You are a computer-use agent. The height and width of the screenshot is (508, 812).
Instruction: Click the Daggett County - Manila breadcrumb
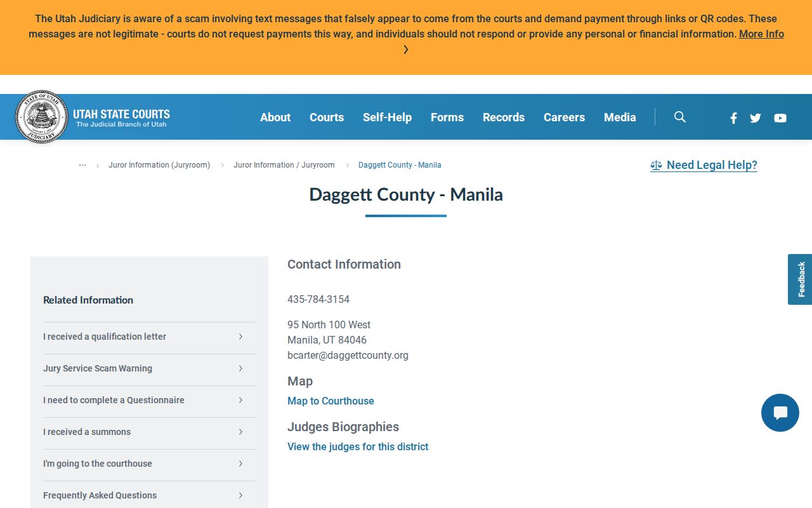(x=400, y=165)
